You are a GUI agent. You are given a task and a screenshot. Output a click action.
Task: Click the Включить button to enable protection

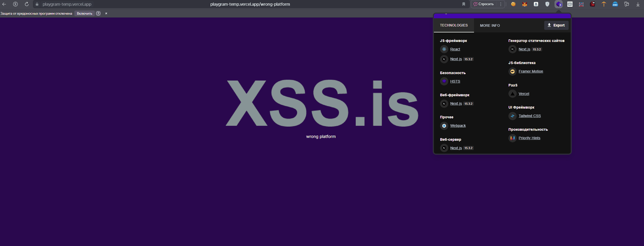click(x=85, y=13)
